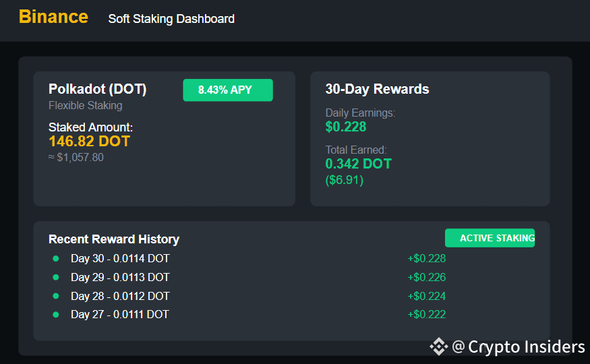The width and height of the screenshot is (590, 364).
Task: Click the 8.43% APY green badge
Action: 228,90
